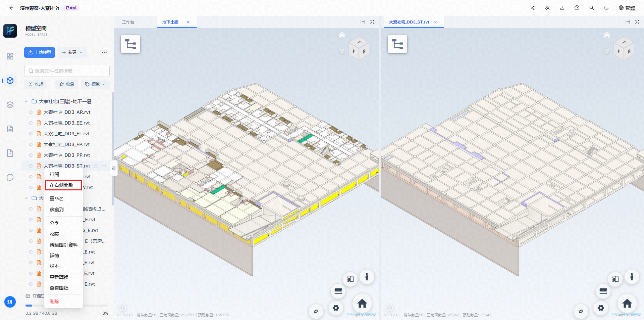Open settings gear in right viewer
Viewport: 644px width, 320px height.
pos(601,308)
